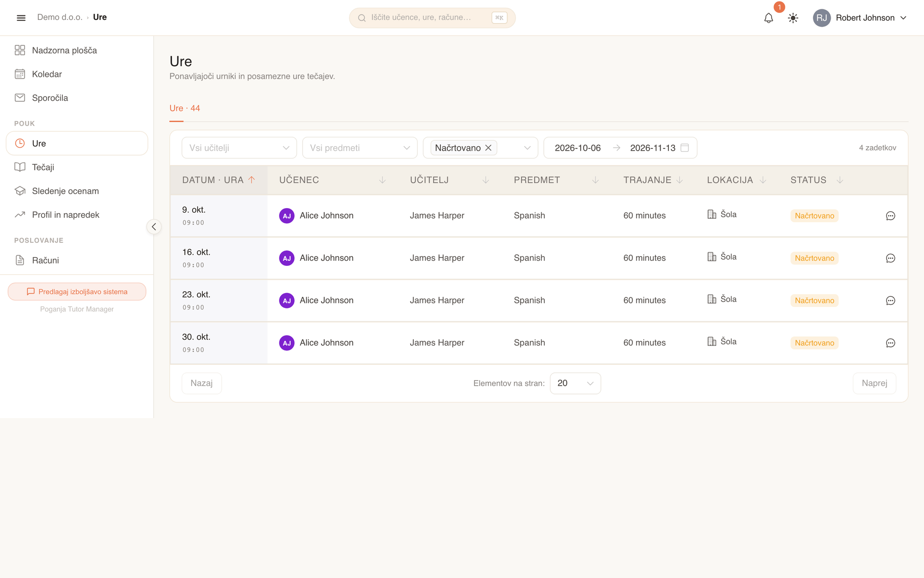Open comment icon for 30. okt. lesson
924x578 pixels.
pyautogui.click(x=890, y=343)
